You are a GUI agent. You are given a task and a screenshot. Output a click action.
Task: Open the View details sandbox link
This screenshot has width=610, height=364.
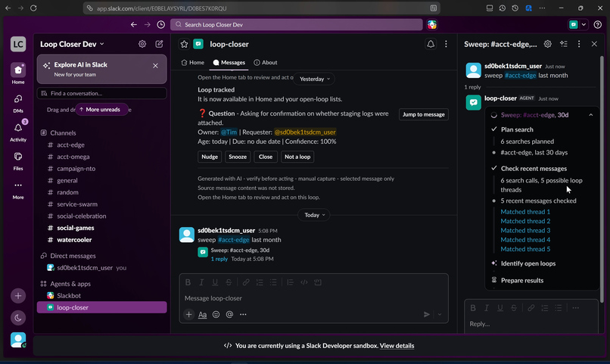click(x=397, y=346)
